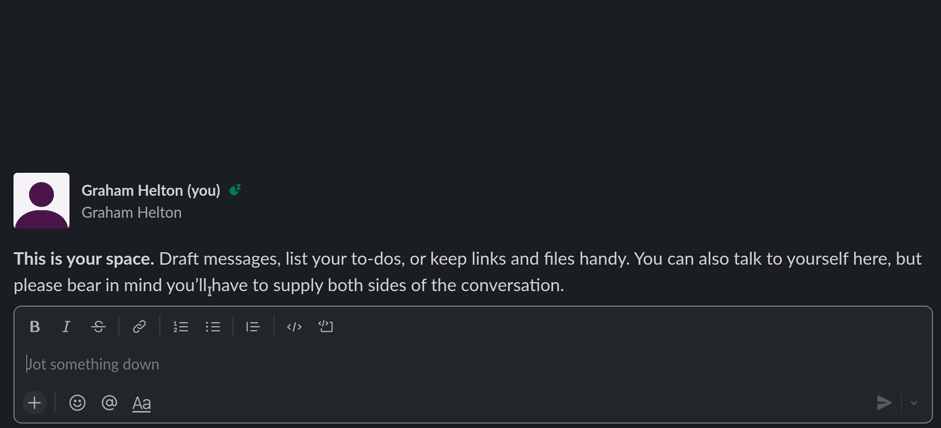The height and width of the screenshot is (428, 941).
Task: Click the 'Graham Helton (you)' name heading
Action: coord(150,190)
